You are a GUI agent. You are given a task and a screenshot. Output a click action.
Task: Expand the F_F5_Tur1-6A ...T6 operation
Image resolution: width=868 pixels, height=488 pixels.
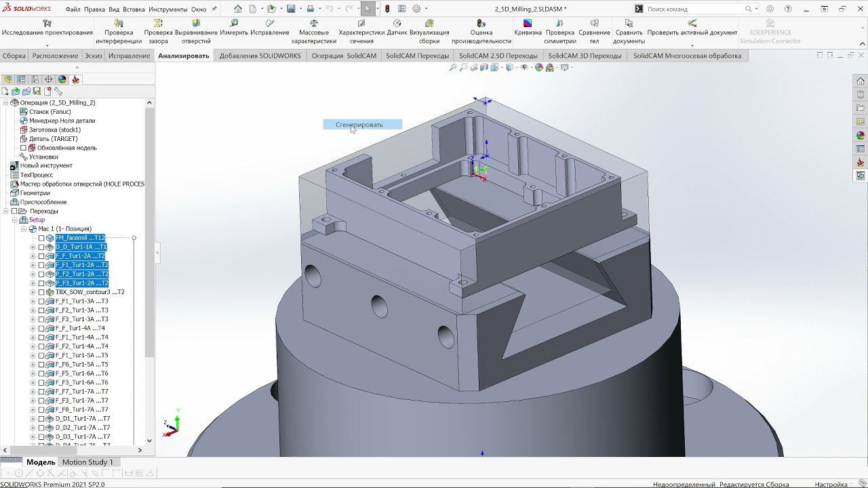coord(33,373)
